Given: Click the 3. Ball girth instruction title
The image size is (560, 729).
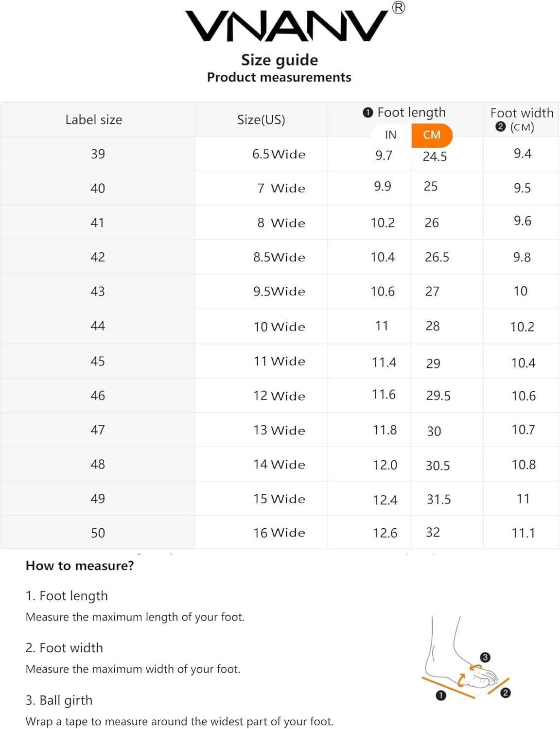Looking at the screenshot, I should pos(59,700).
